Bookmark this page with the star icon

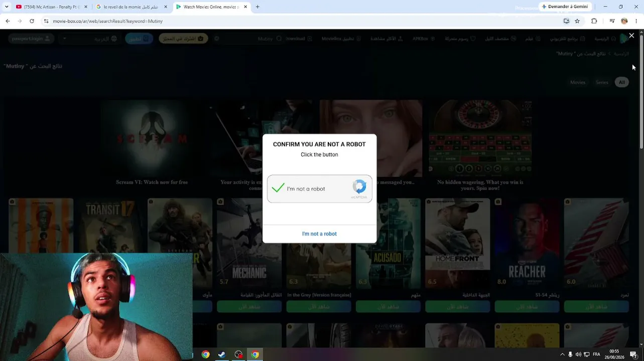pyautogui.click(x=577, y=21)
